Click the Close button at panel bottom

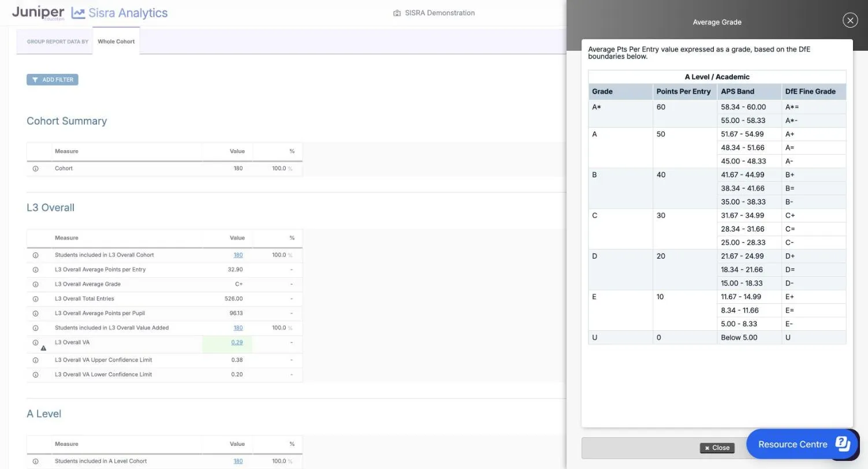717,448
